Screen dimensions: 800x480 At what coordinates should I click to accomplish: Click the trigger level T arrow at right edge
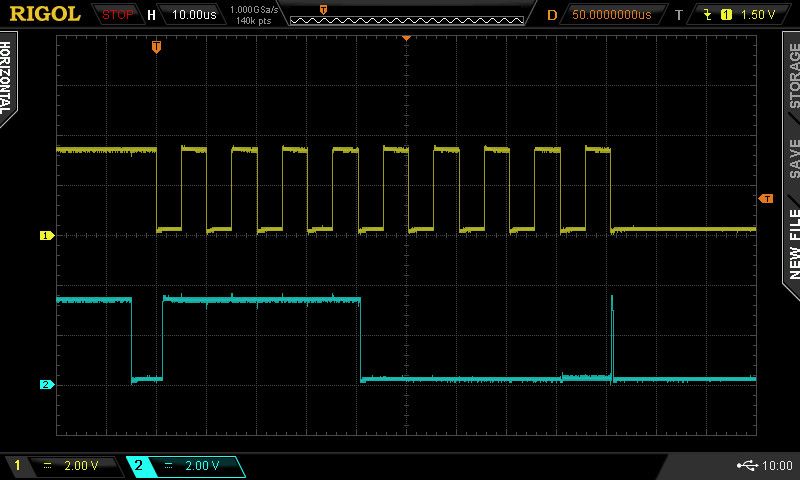pos(766,198)
